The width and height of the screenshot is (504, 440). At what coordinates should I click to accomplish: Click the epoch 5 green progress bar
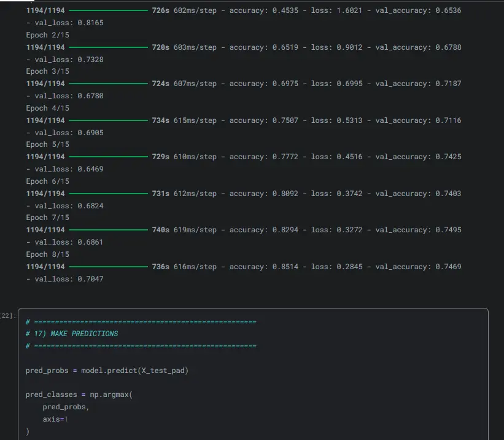pos(108,157)
